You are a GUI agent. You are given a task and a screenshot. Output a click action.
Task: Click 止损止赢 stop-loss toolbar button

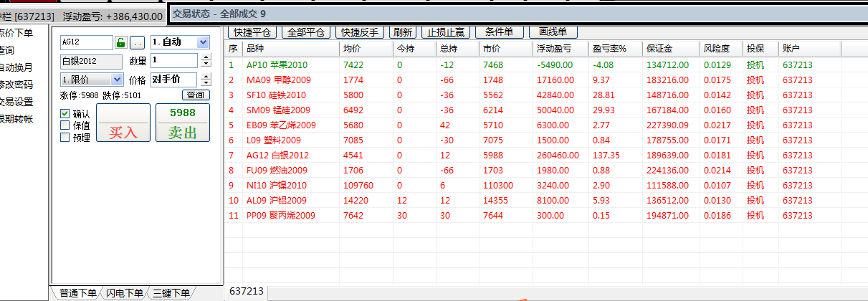coord(445,32)
